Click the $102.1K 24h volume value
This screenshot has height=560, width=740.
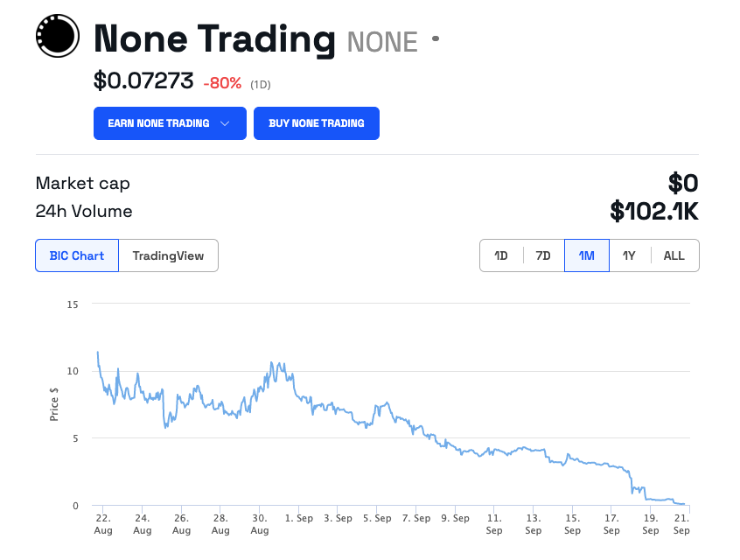coord(653,211)
